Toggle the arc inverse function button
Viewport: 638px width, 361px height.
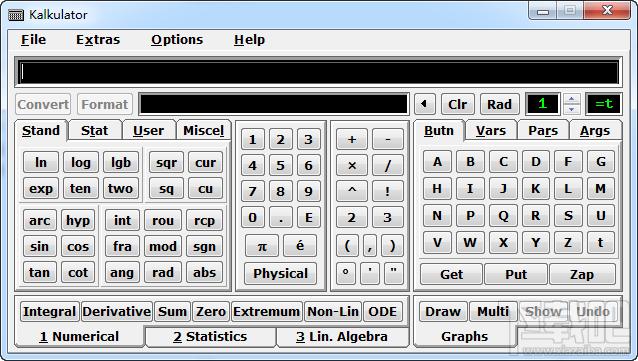pyautogui.click(x=39, y=221)
